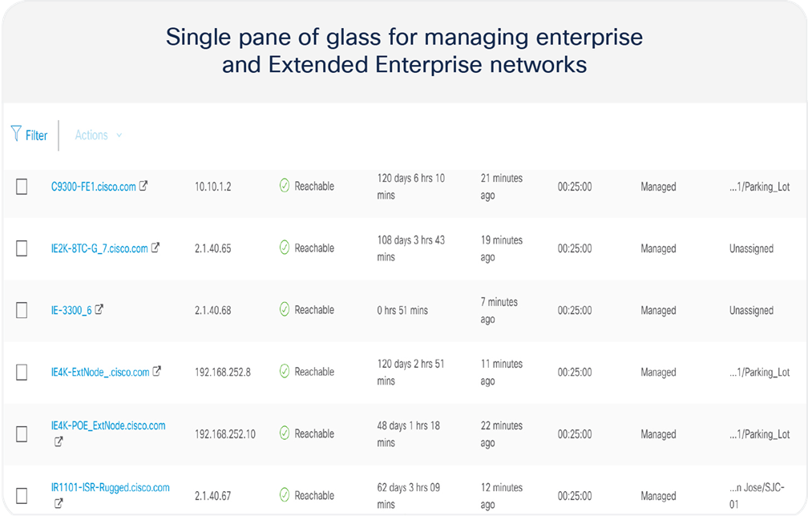This screenshot has width=808, height=532.
Task: Click the Actions chevron arrow
Action: pos(119,135)
